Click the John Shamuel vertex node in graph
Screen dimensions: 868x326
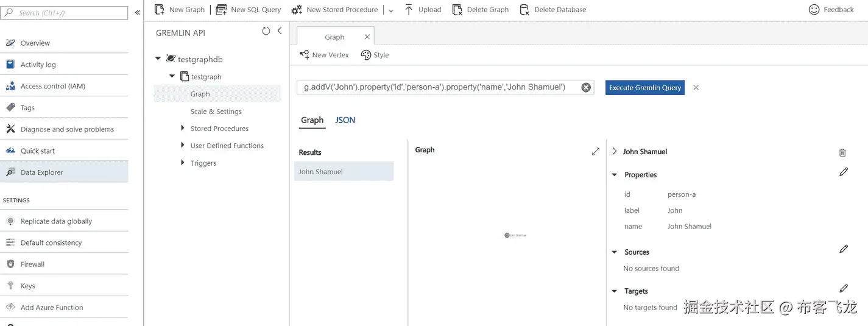(507, 235)
